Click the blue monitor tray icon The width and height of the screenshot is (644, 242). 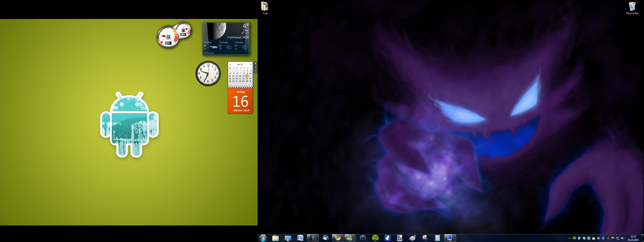click(x=603, y=238)
